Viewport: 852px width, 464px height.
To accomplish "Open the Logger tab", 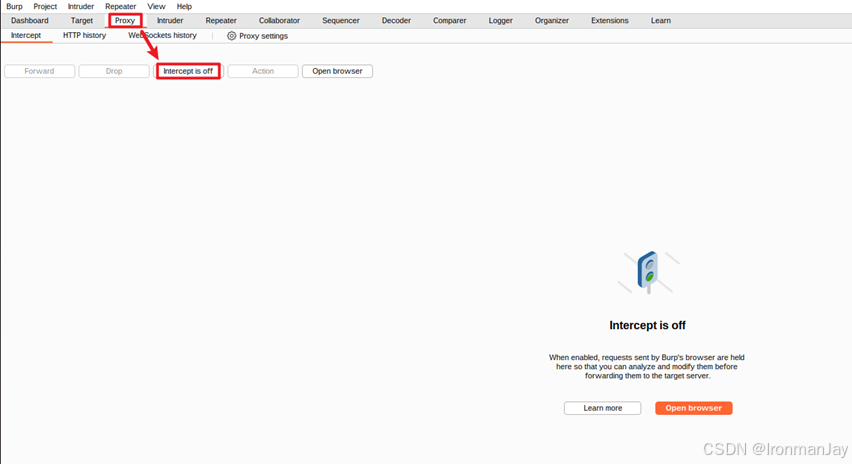I will 500,21.
